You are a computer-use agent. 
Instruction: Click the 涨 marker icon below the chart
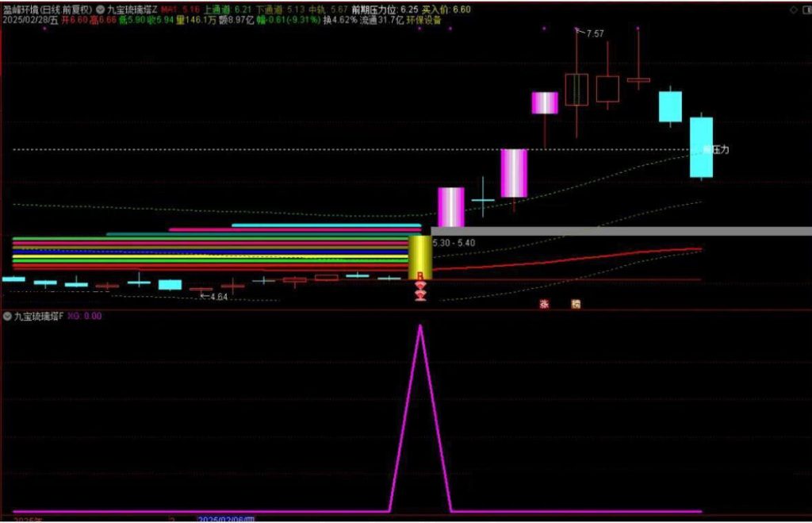(x=544, y=303)
